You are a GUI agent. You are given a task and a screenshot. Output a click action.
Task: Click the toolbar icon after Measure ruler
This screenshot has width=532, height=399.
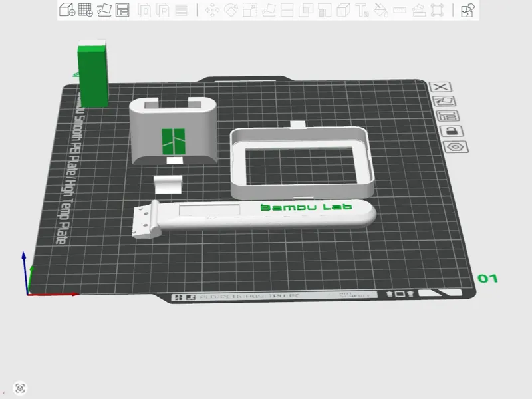(419, 10)
